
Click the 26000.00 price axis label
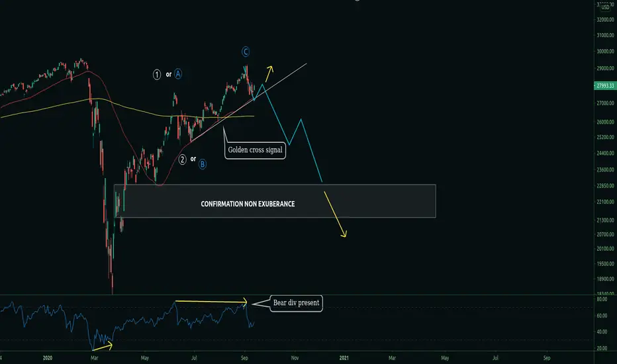605,122
